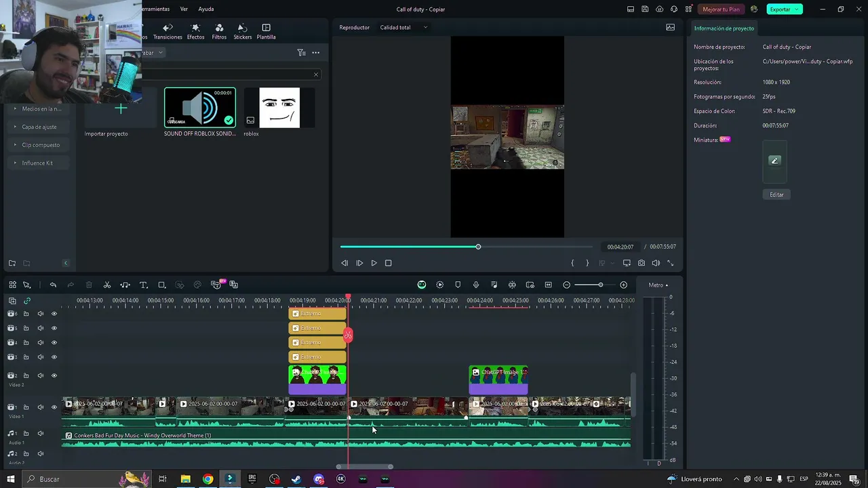Click the zoom-in plus on timeline

624,285
